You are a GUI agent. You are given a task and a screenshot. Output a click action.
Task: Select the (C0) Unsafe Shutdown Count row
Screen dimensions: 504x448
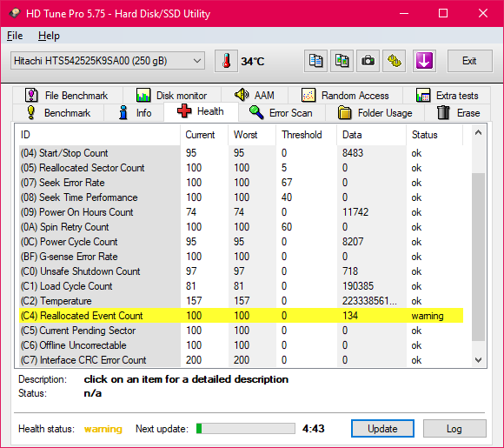[241, 271]
